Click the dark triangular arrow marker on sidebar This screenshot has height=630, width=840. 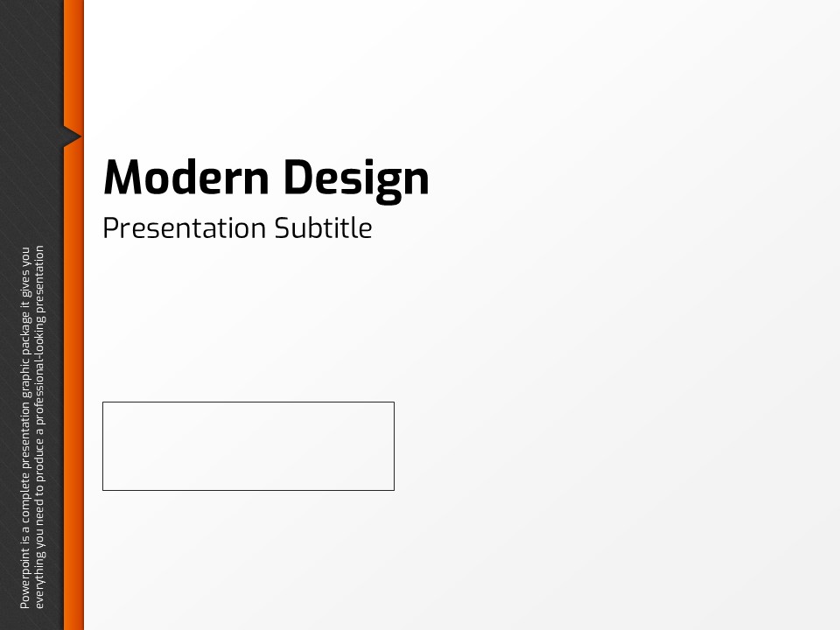[x=71, y=136]
